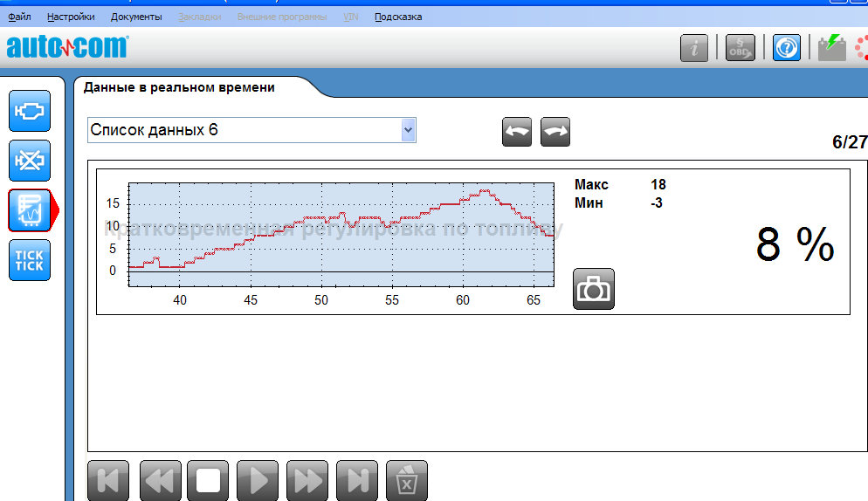Open the Настройки menu
868x501 pixels.
point(71,17)
